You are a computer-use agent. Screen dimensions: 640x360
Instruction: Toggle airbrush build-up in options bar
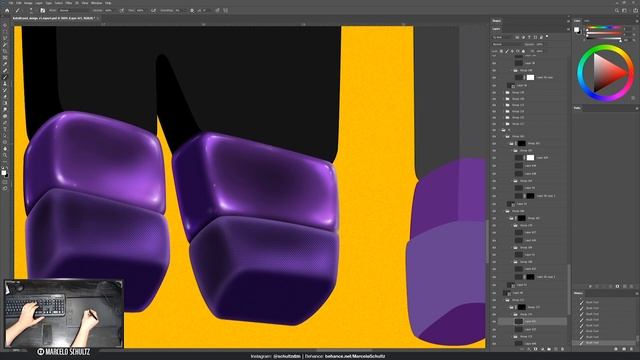coord(153,10)
